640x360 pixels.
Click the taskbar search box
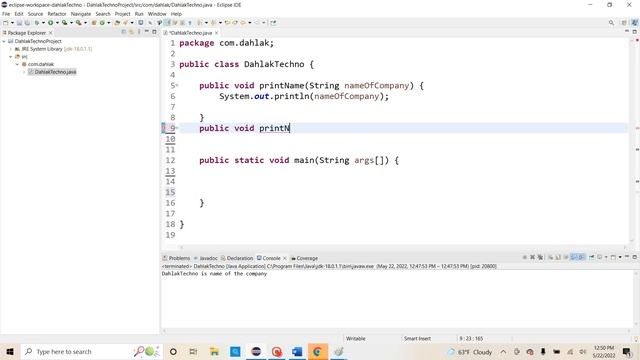(x=91, y=351)
